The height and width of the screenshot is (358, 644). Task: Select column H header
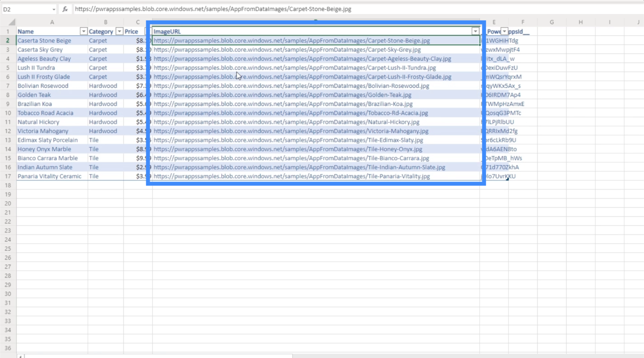pyautogui.click(x=581, y=22)
